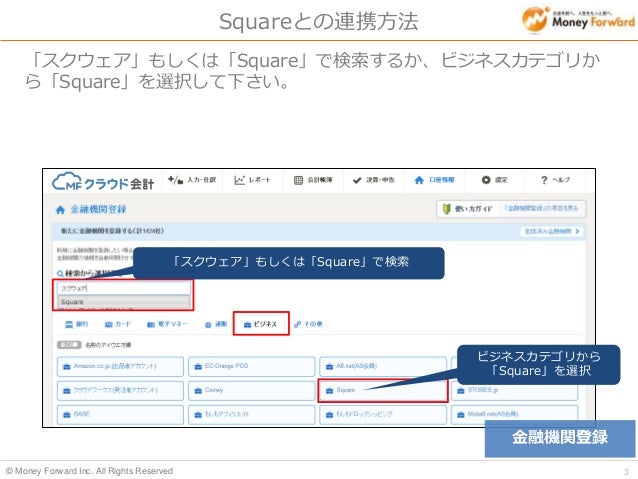Image resolution: width=638 pixels, height=479 pixels.
Task: Select the もしもアフィリエイト service
Action: point(251,414)
